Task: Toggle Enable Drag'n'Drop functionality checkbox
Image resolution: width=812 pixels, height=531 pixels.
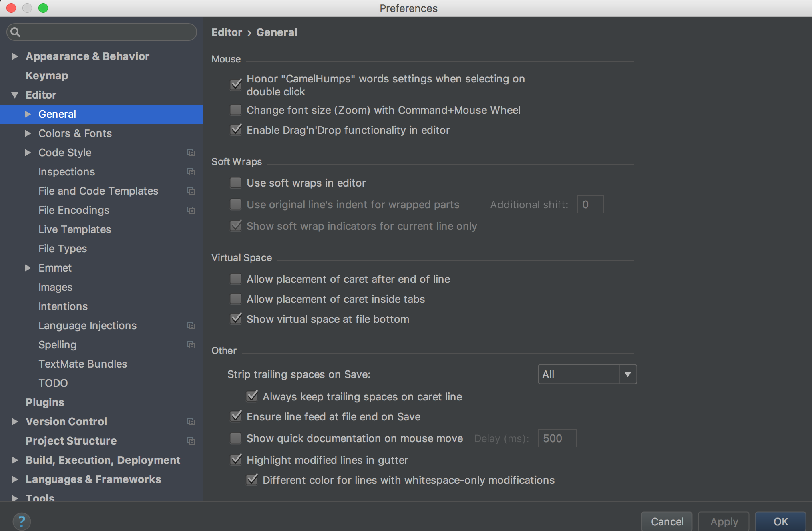Action: (236, 129)
